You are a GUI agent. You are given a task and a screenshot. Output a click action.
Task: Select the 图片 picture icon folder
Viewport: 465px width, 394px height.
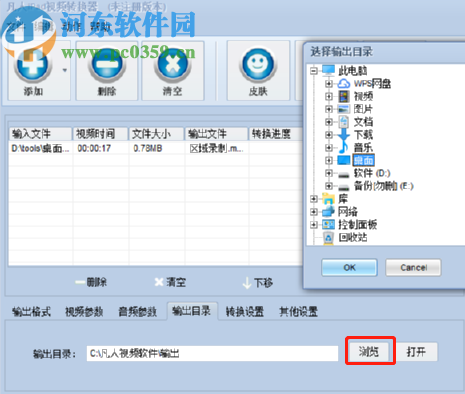coord(363,109)
